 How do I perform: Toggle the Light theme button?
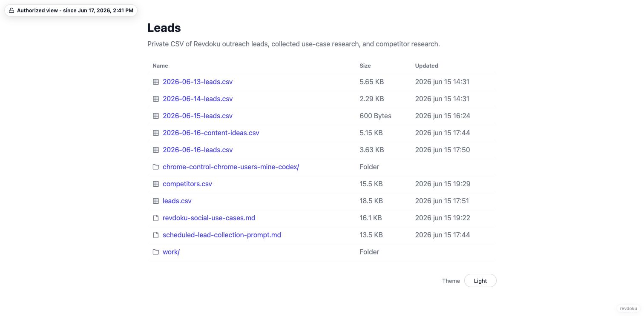coord(480,281)
